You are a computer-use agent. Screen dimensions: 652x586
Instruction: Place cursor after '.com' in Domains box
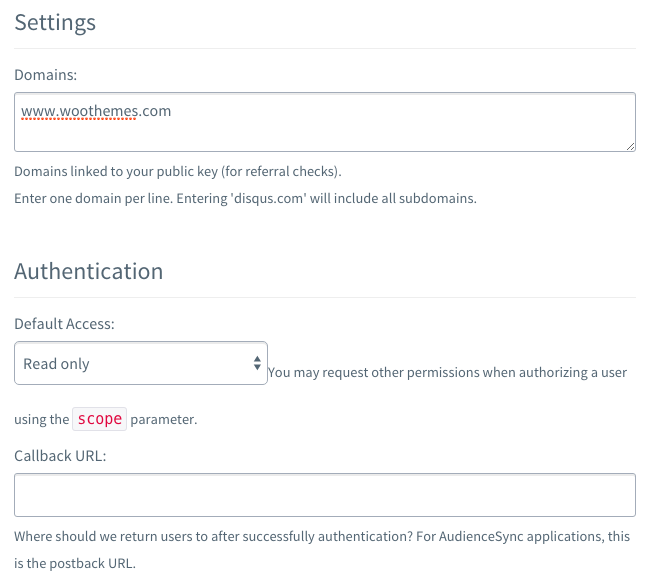tap(171, 111)
